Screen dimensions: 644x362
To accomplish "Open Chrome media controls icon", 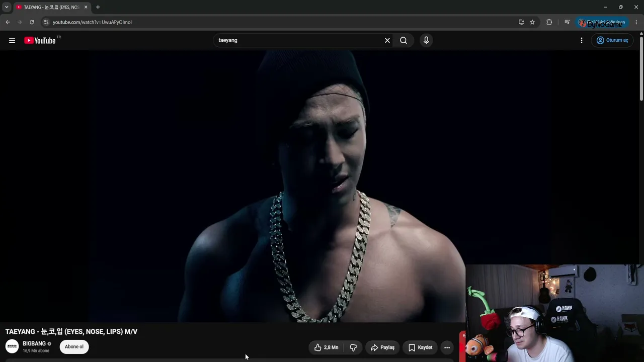I will [x=567, y=22].
